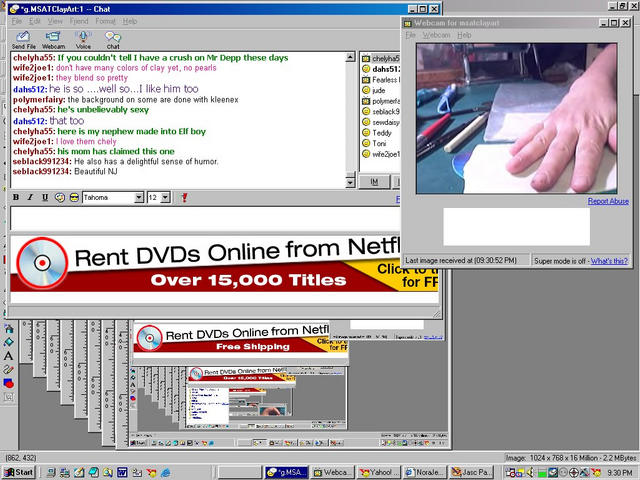Open the Friend menu in chat window
Viewport: 640px width, 480px height.
(79, 21)
